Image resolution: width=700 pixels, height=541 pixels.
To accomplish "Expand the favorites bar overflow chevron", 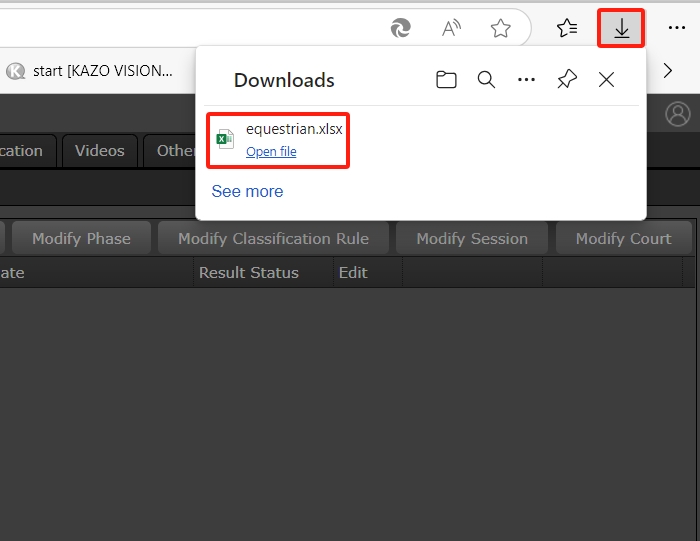I will pos(668,71).
